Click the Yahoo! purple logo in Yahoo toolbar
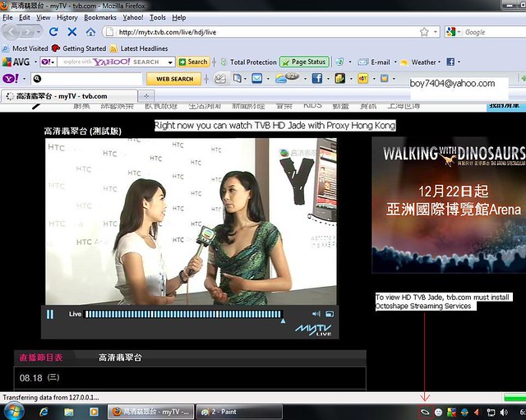 coord(11,79)
